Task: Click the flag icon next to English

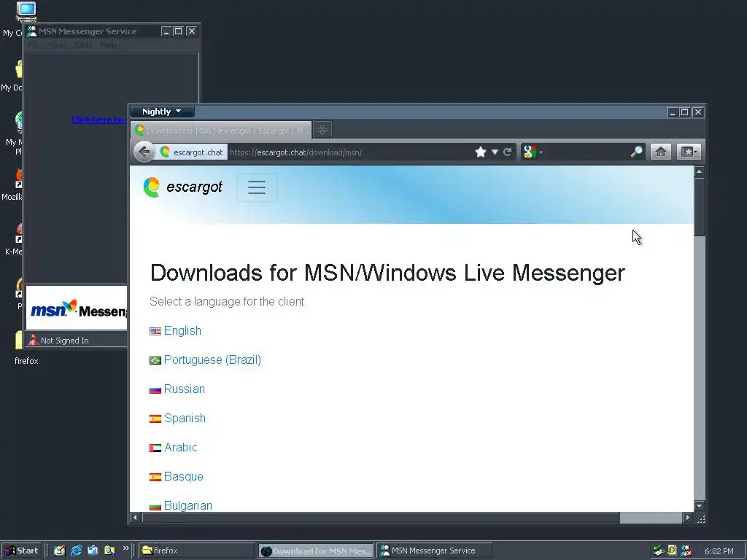Action: tap(155, 332)
